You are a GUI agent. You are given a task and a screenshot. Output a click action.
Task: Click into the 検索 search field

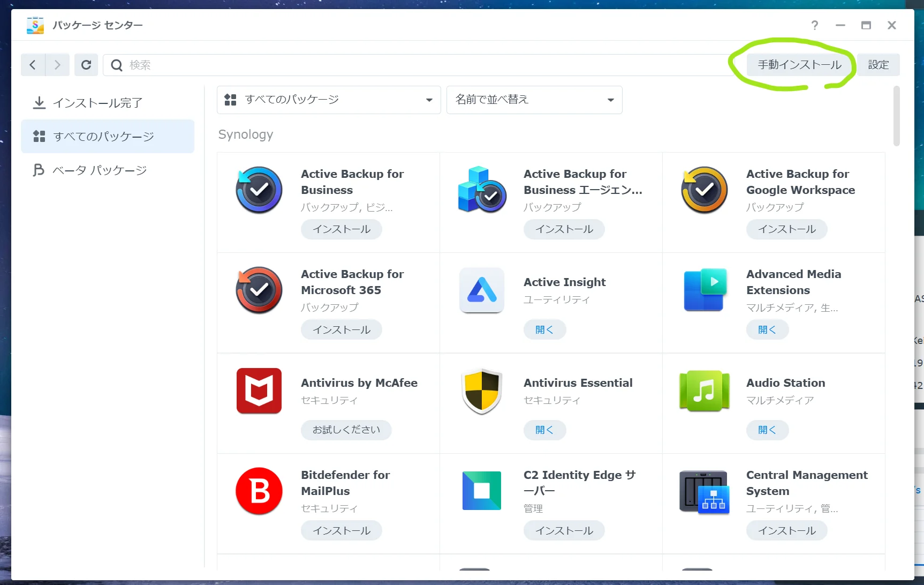coord(418,65)
